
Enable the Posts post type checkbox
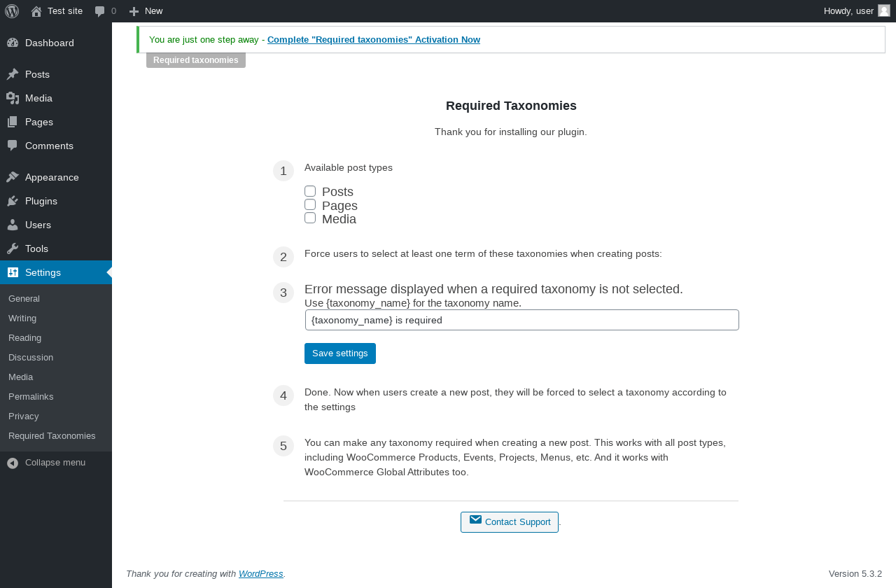pos(310,191)
